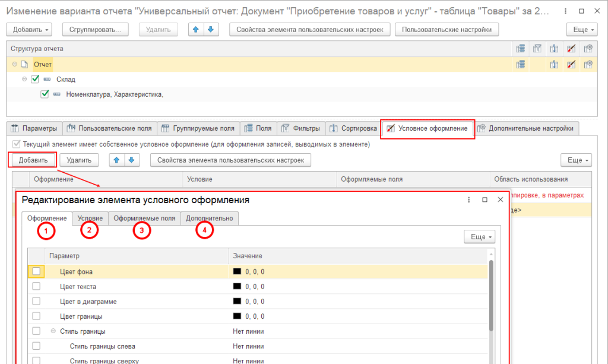
Task: Click the additional settings icon in Отчет row
Action: [588, 64]
